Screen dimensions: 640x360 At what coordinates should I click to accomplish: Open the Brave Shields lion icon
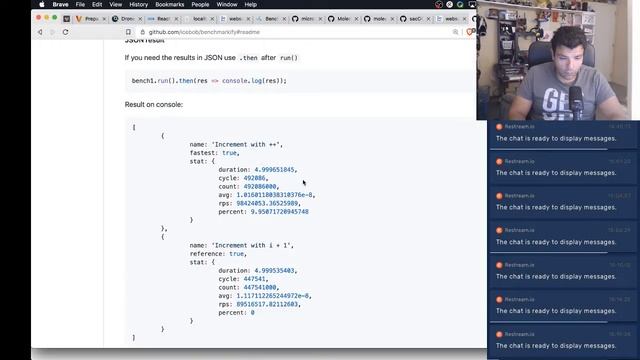469,32
